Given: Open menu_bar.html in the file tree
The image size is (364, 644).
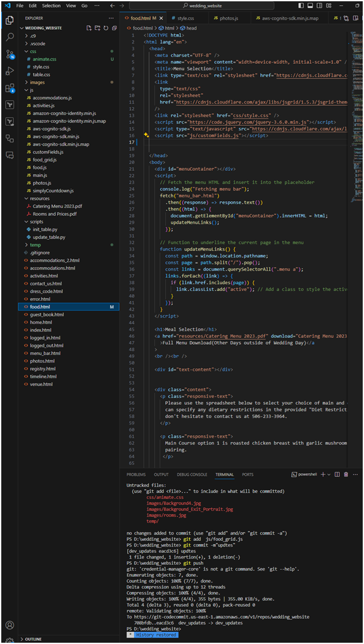Looking at the screenshot, I should point(45,353).
